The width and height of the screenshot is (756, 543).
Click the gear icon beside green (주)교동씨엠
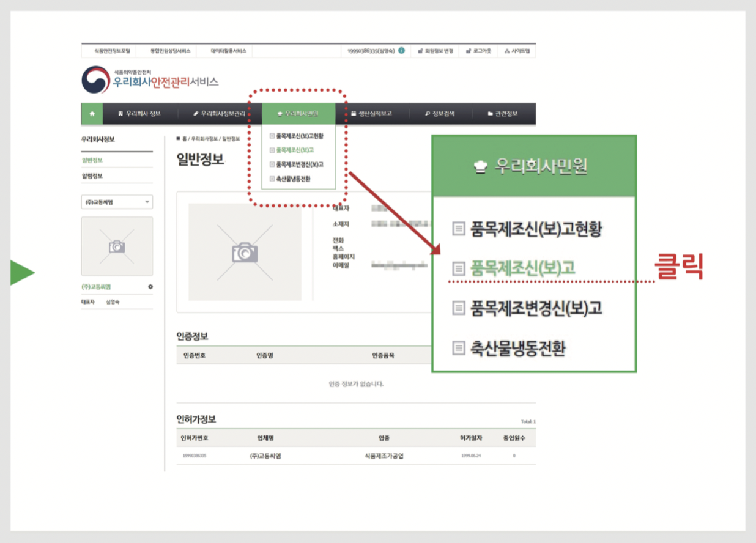pyautogui.click(x=150, y=287)
